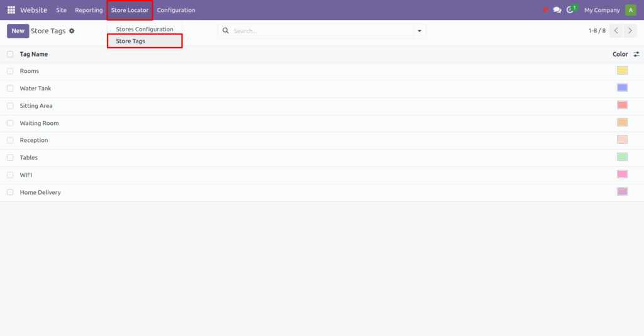Sort by Color column header
The width and height of the screenshot is (644, 336).
619,54
